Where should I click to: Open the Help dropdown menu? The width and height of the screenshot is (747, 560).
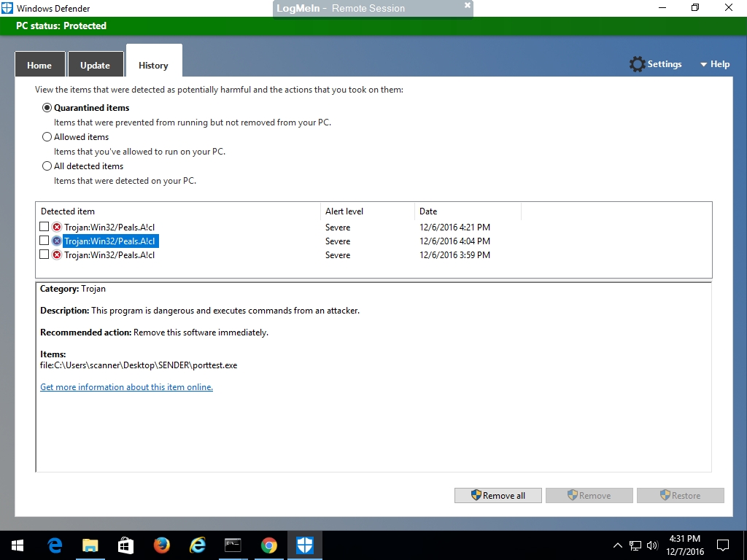[715, 64]
